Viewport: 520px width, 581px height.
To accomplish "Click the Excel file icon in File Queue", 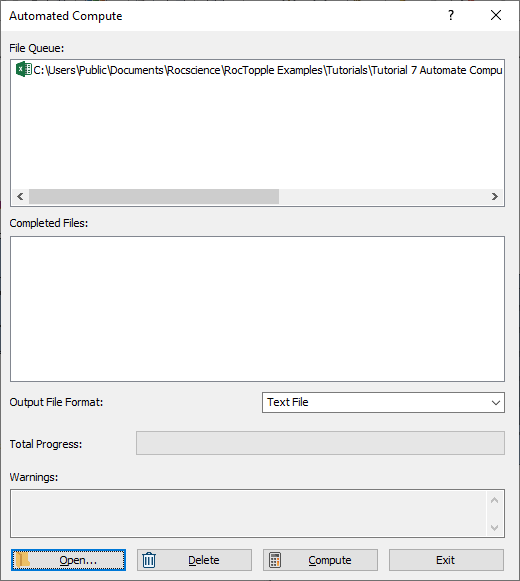I will (24, 69).
